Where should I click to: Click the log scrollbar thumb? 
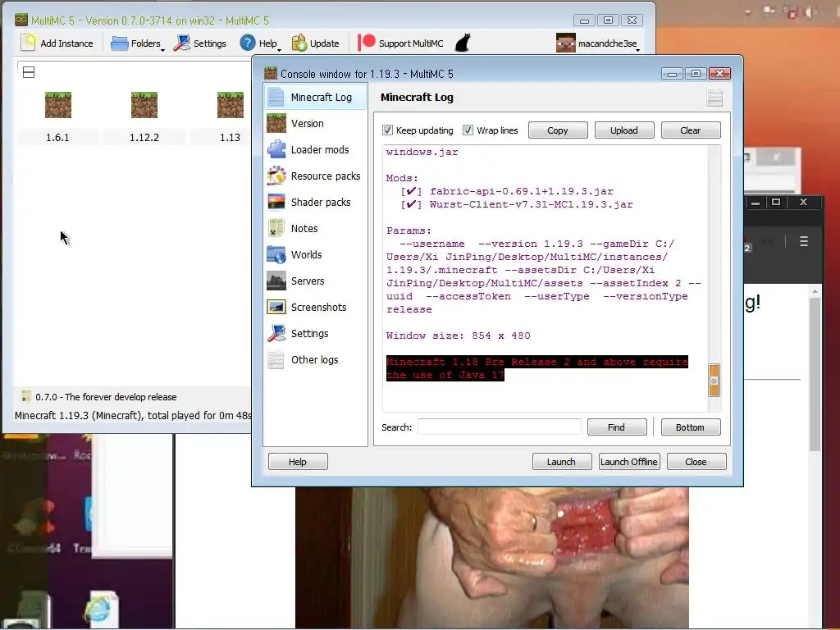[714, 381]
